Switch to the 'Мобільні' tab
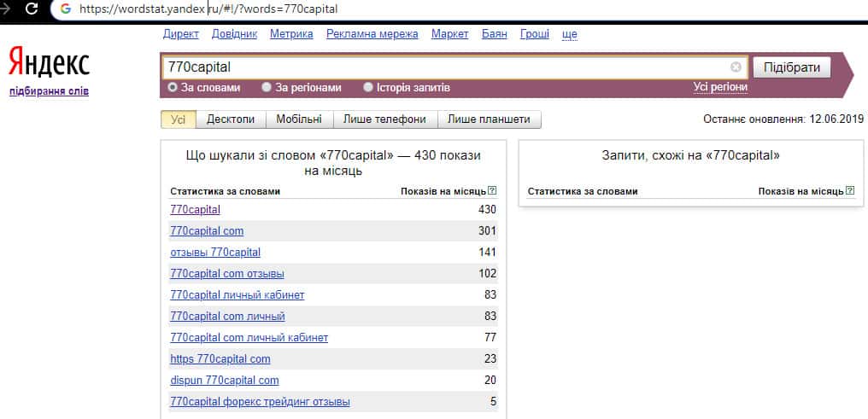Image resolution: width=868 pixels, height=419 pixels. [x=300, y=119]
